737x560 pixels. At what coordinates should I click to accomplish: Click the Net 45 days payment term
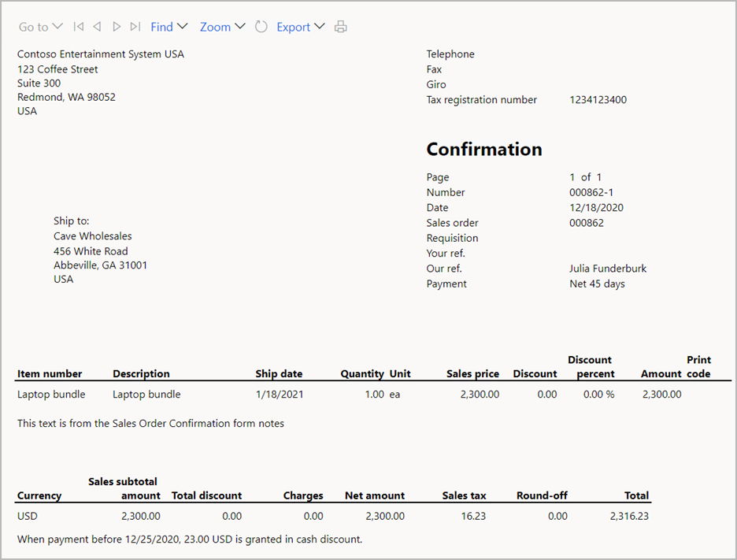[597, 284]
